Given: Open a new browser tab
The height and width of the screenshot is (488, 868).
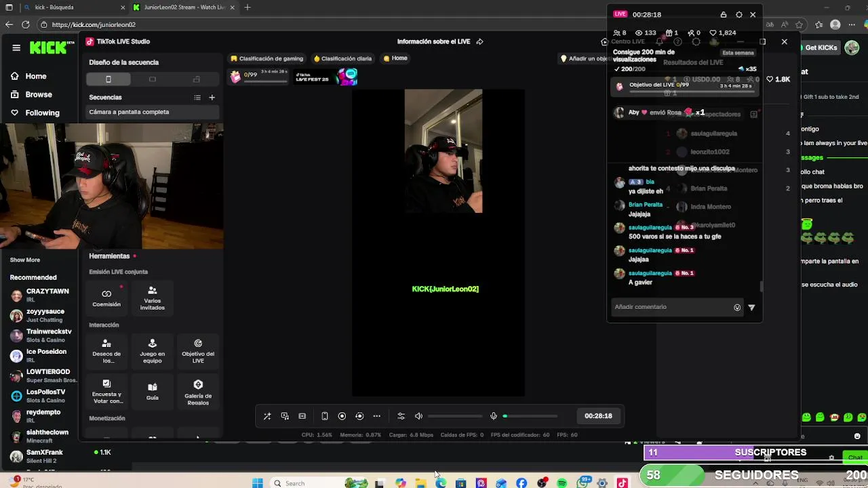Looking at the screenshot, I should coord(248,7).
